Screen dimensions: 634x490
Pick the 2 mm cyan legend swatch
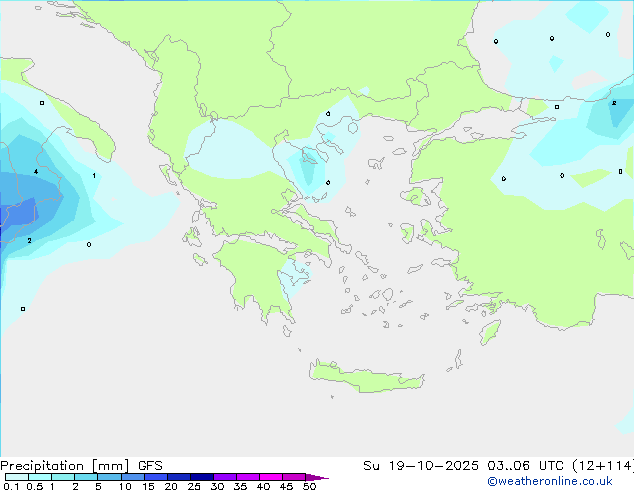(x=86, y=477)
